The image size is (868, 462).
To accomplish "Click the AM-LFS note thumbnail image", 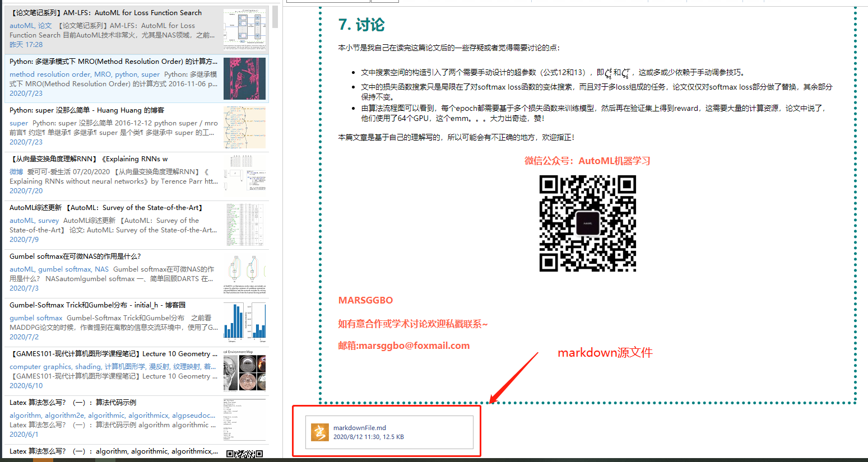I will pos(245,30).
